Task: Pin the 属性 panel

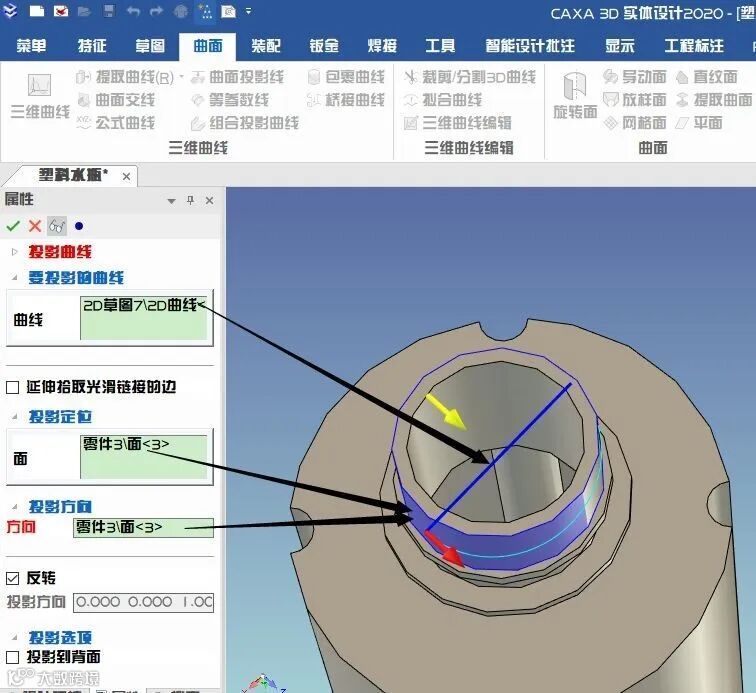Action: tap(190, 200)
